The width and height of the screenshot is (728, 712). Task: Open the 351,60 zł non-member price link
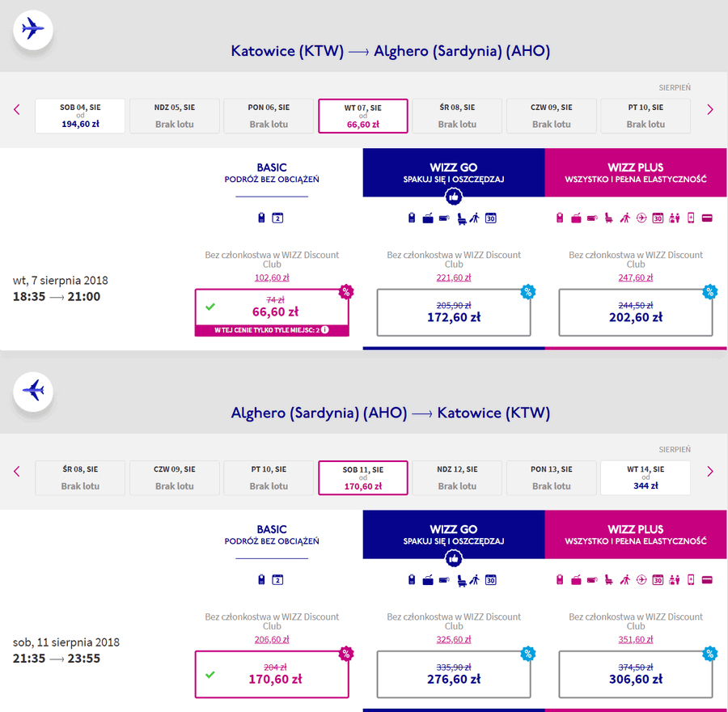[x=636, y=639]
